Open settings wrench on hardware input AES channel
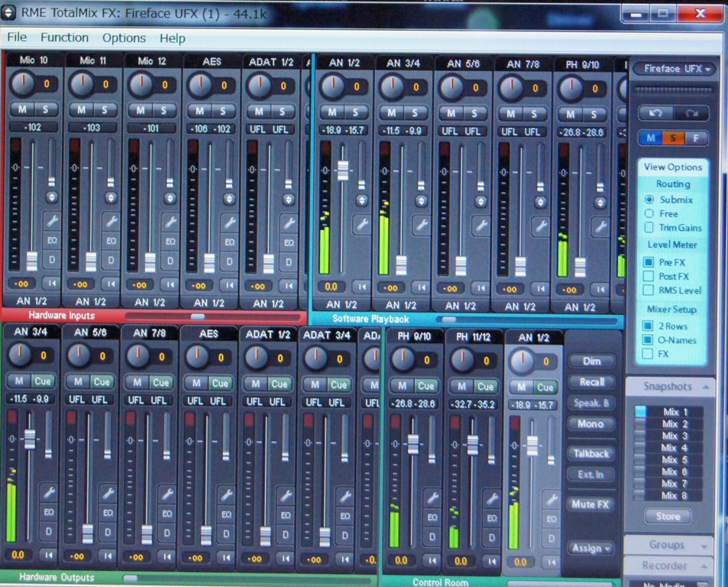Viewport: 728px width, 587px height. (229, 223)
